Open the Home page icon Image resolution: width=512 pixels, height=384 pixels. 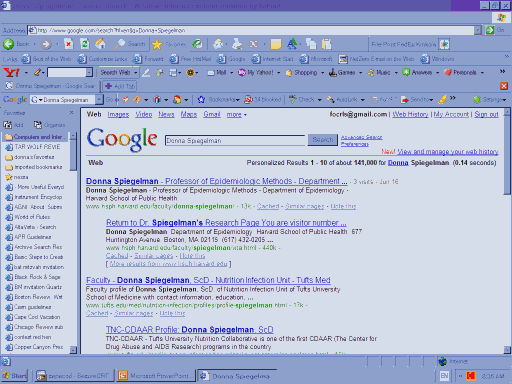(x=100, y=44)
